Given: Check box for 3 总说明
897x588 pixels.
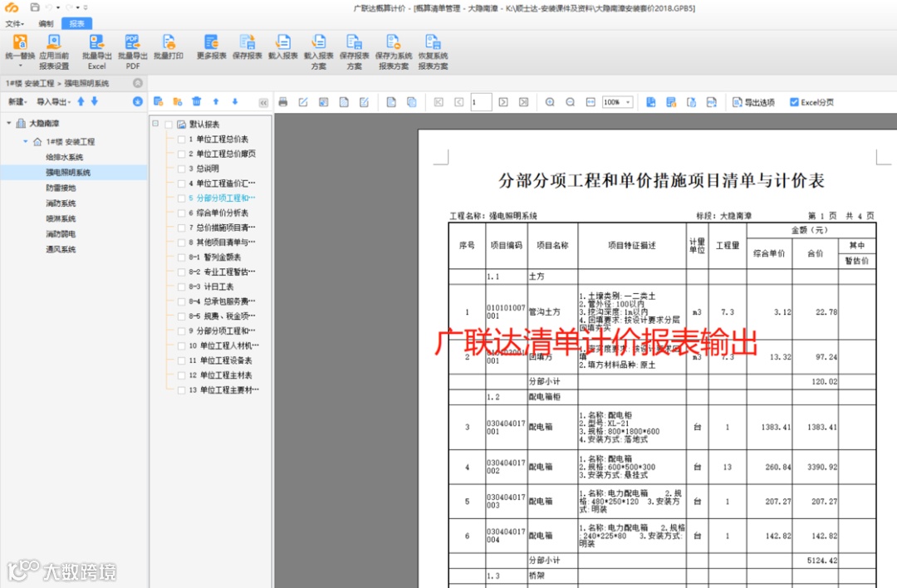Looking at the screenshot, I should click(181, 169).
